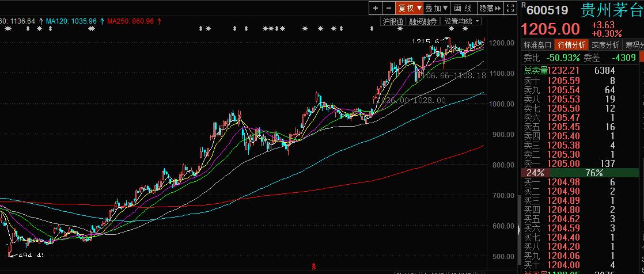
Task: Enter fullscreen chart view icon
Action: pyautogui.click(x=510, y=8)
